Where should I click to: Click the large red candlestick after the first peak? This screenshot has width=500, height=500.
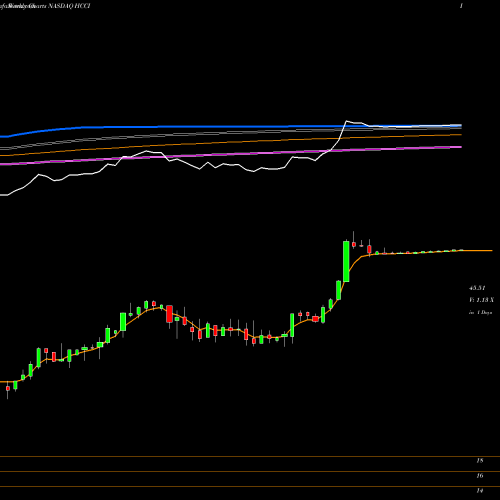click(169, 314)
